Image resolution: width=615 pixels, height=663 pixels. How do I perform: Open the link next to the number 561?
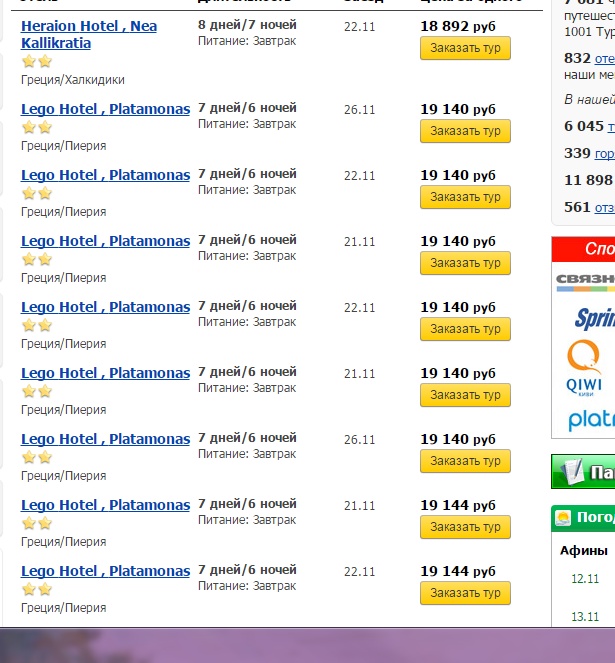pos(605,208)
